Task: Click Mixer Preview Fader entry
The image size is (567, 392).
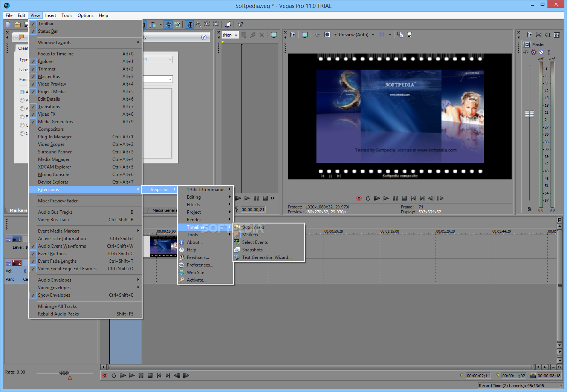Action: [86, 201]
